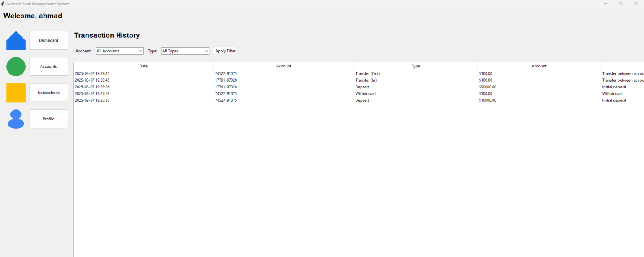Click the green circle Accounts icon
Viewport: 644px width, 257px height.
(16, 66)
